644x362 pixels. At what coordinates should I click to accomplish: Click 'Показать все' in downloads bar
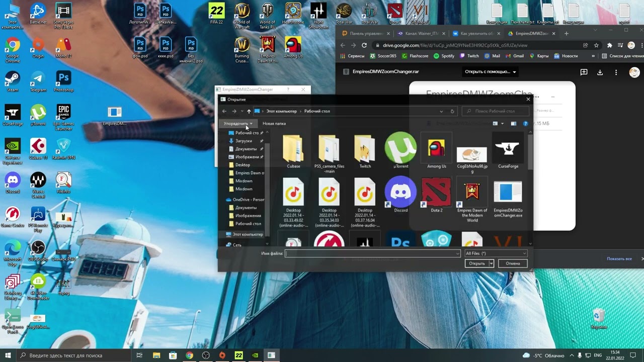click(x=619, y=259)
